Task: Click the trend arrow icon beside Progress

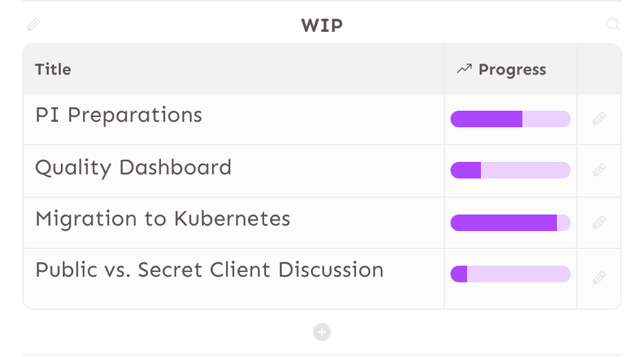Action: 464,69
